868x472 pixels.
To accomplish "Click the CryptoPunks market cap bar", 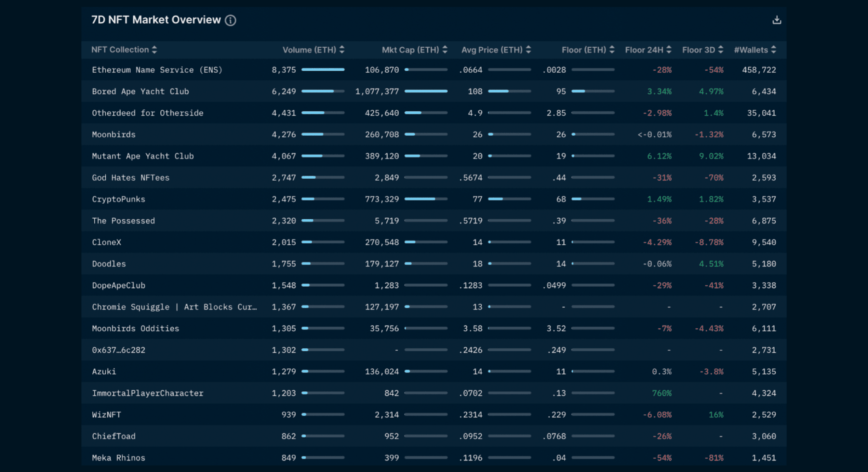I will (426, 199).
